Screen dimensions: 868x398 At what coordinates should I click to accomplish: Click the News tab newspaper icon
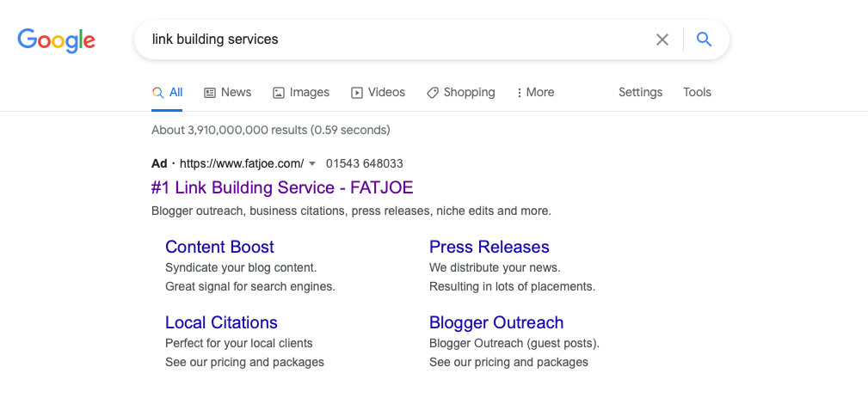[x=210, y=93]
